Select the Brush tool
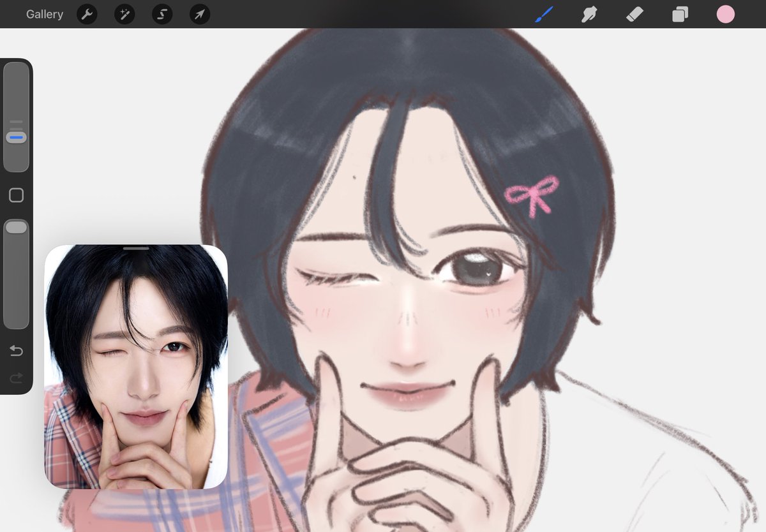The height and width of the screenshot is (532, 766). pyautogui.click(x=544, y=14)
